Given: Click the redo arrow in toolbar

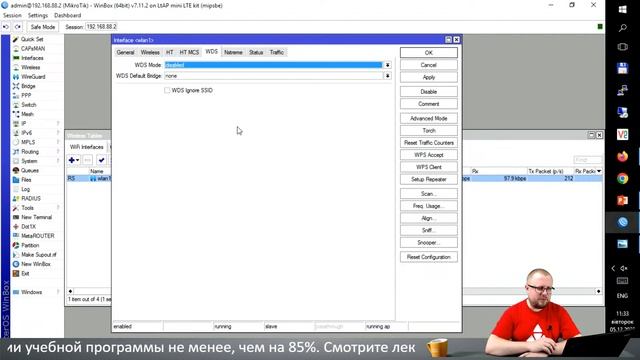Looking at the screenshot, I should click(18, 27).
